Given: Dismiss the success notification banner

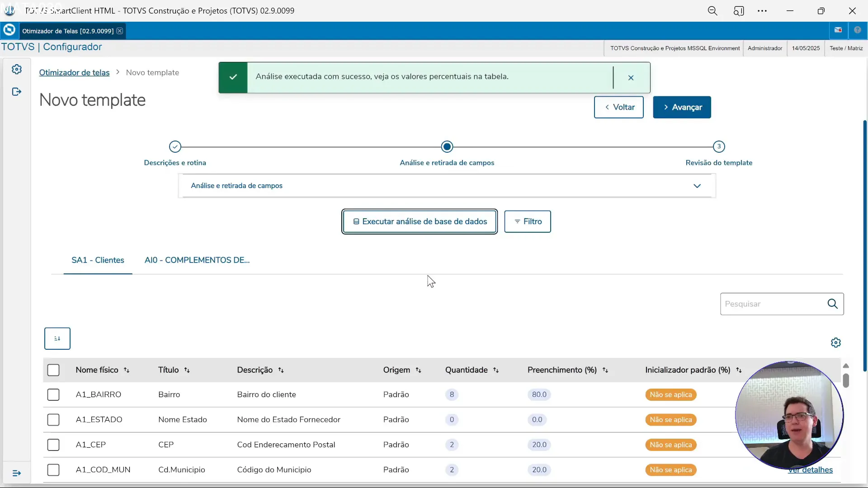Looking at the screenshot, I should [x=631, y=78].
